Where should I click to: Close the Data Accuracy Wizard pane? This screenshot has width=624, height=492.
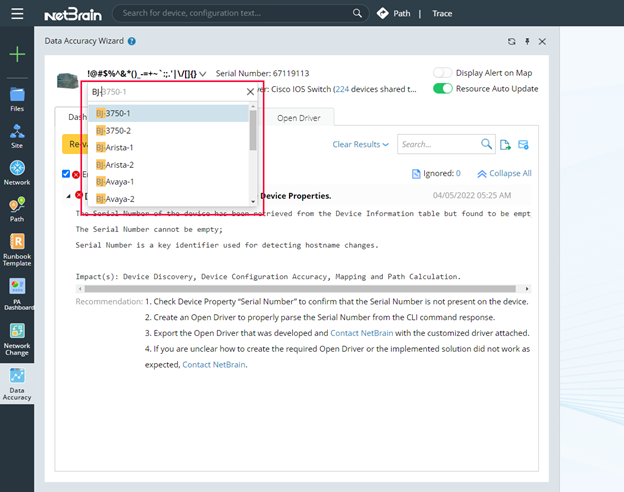[x=542, y=41]
